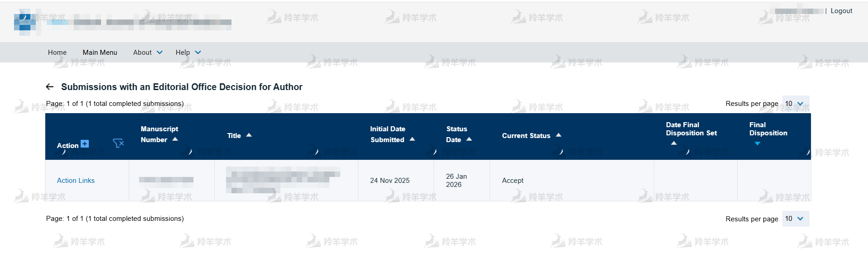Click Final Disposition descending sort arrow

757,143
